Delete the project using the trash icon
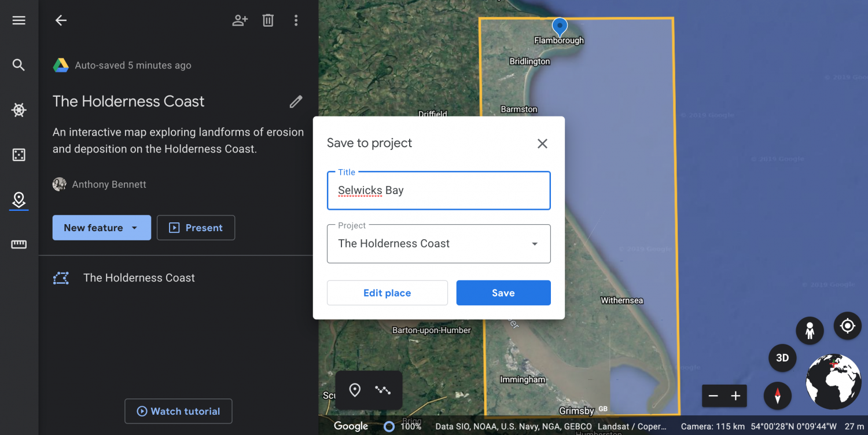Image resolution: width=868 pixels, height=435 pixels. click(268, 20)
